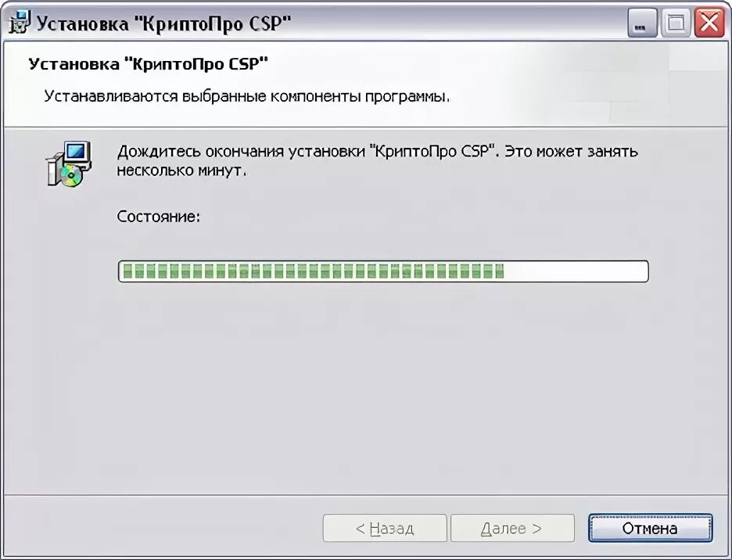Click the Дождитесь окончания установки message
The height and width of the screenshot is (560, 732).
(x=377, y=151)
